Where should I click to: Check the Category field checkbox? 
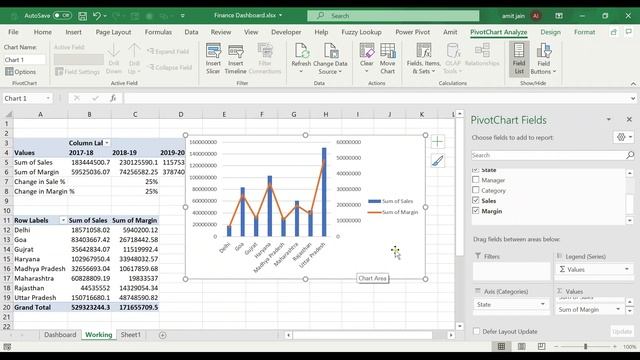click(x=476, y=190)
